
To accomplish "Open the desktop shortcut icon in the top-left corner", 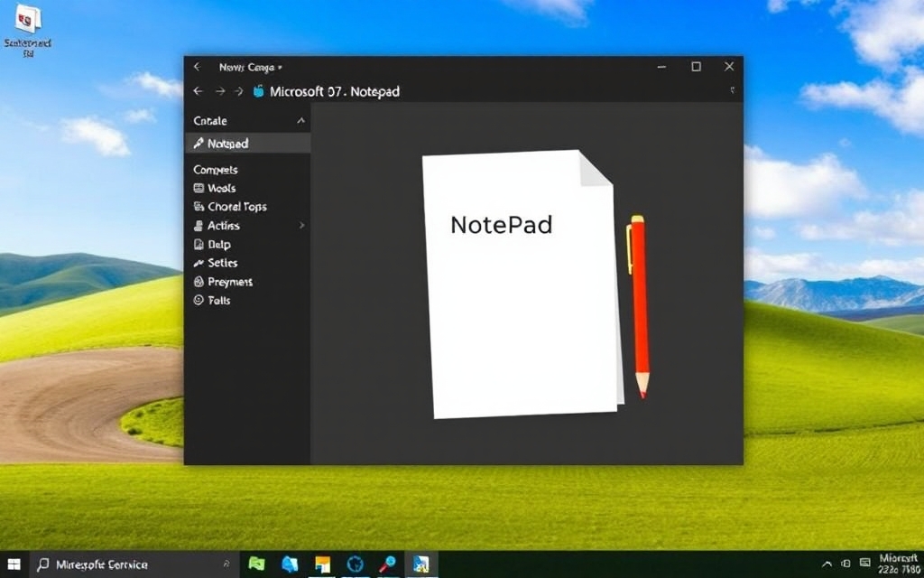I will click(28, 31).
